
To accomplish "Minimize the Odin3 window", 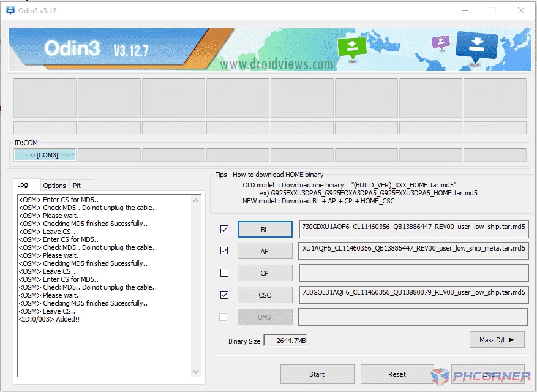I will (465, 10).
